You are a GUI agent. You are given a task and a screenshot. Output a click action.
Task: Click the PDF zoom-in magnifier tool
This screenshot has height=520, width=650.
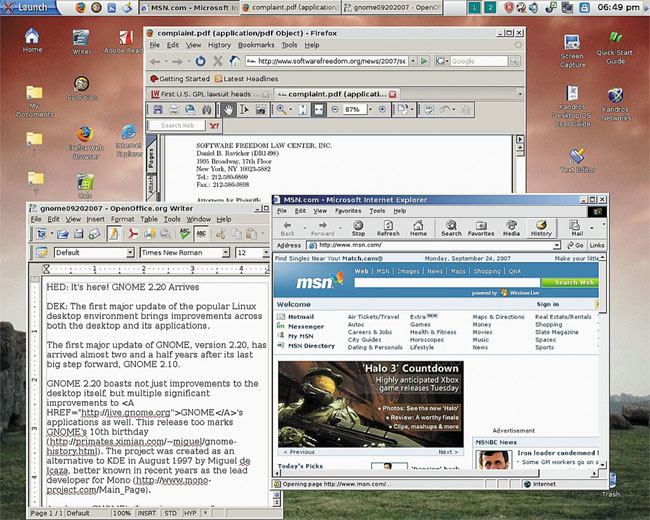[281, 109]
